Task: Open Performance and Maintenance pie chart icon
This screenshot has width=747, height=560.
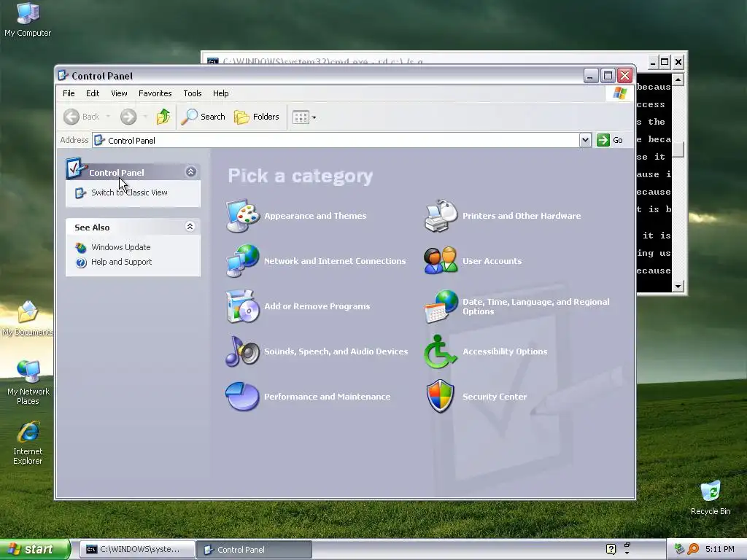Action: (242, 396)
